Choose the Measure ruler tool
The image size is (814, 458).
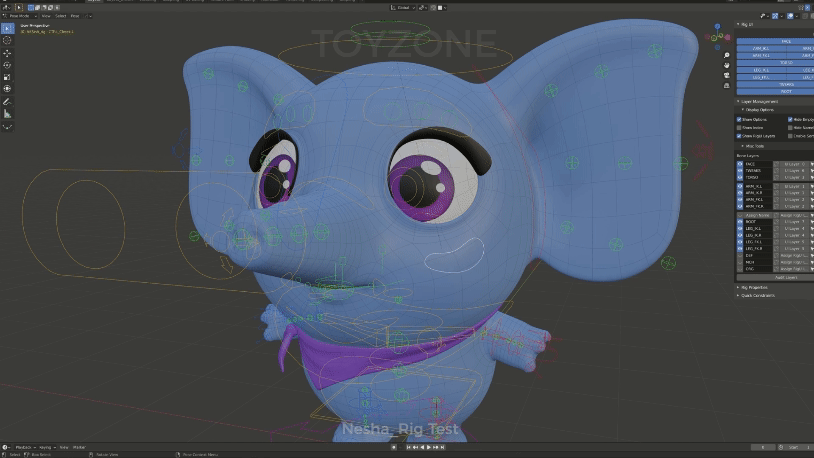click(7, 114)
